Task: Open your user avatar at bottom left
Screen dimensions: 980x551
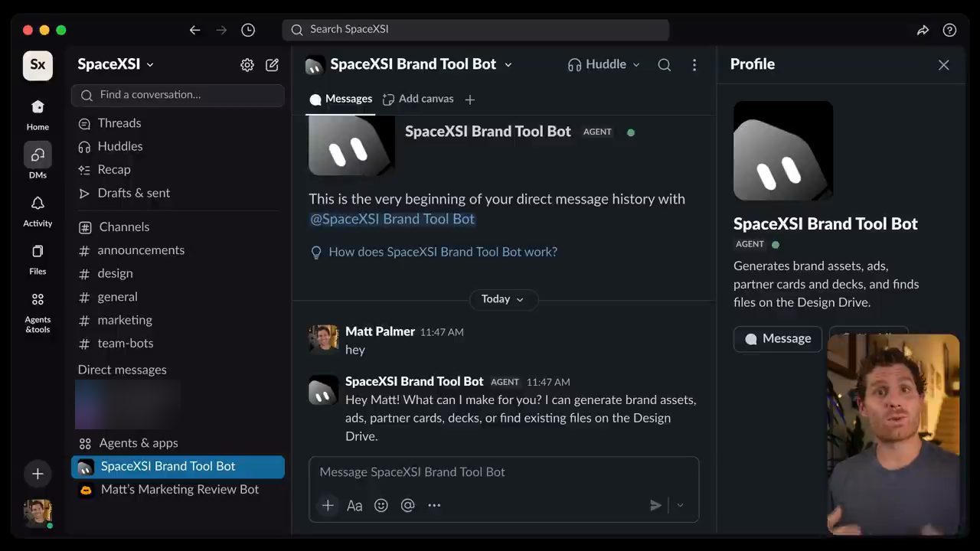Action: point(38,513)
